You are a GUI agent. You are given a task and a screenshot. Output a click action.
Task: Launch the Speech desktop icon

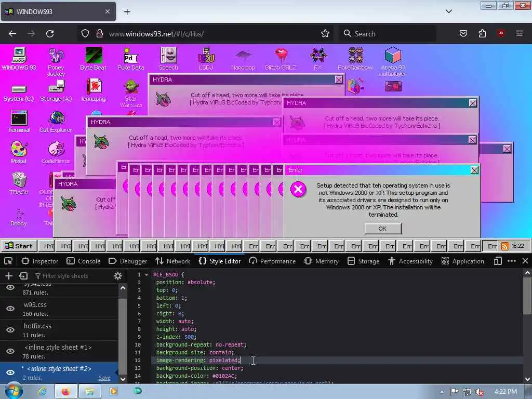point(168,58)
